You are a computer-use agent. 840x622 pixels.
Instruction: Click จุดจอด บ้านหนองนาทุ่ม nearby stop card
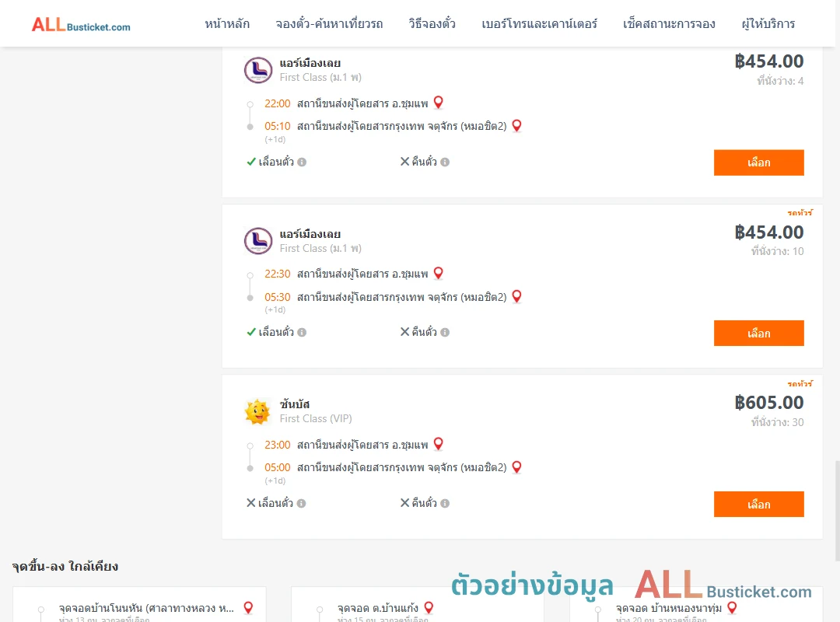pos(696,605)
